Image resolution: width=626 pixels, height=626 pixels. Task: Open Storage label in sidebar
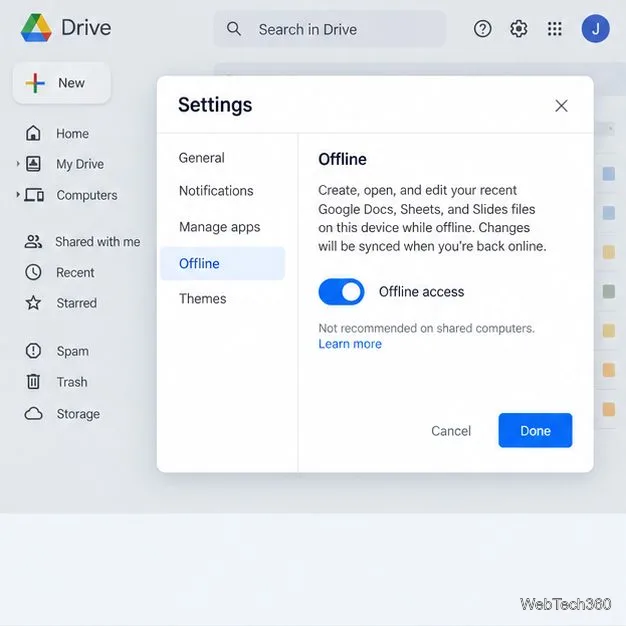(78, 414)
